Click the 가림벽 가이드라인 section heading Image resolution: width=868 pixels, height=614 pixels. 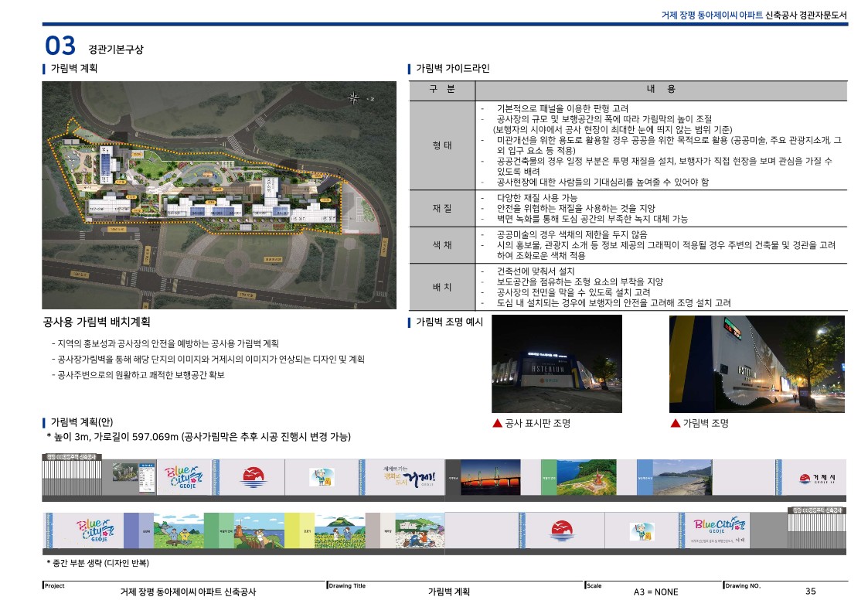click(x=453, y=68)
